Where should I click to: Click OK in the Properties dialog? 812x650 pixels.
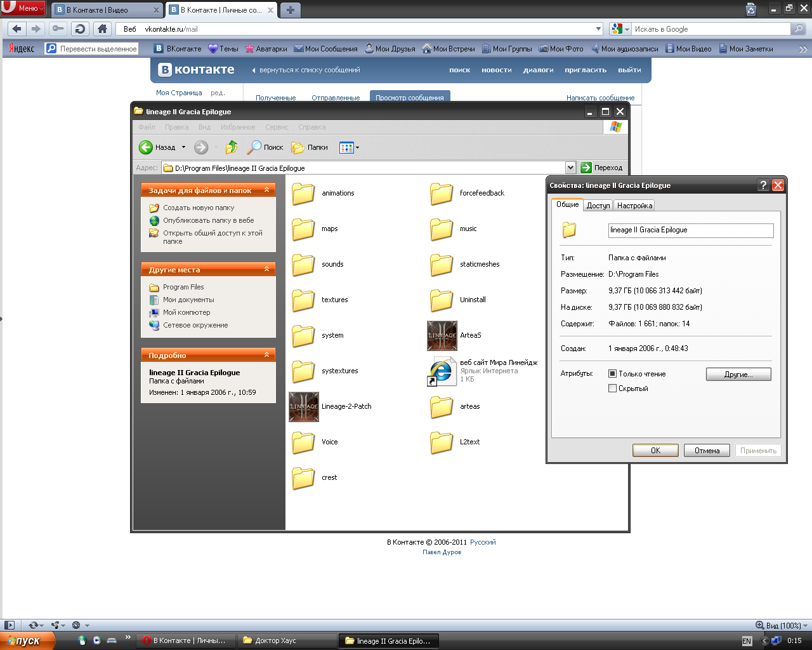tap(655, 450)
